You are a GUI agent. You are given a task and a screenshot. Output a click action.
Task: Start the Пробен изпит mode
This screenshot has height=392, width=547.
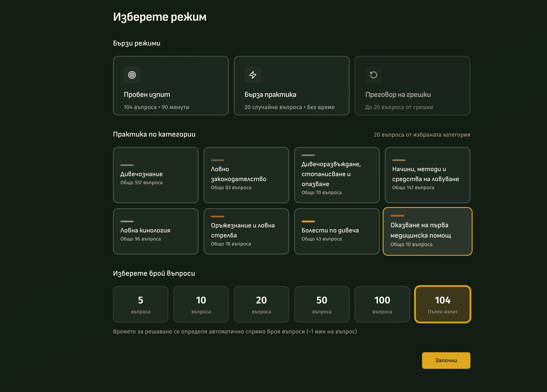coord(170,86)
